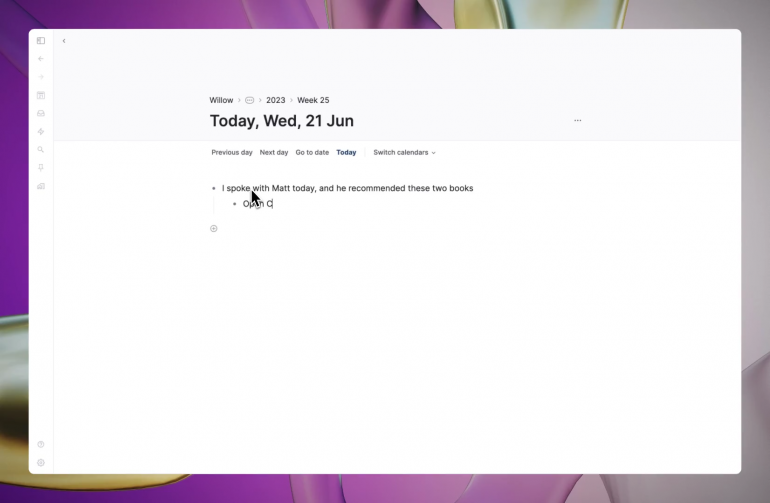The image size is (770, 503).
Task: Open the inbox tray icon
Action: point(41,113)
